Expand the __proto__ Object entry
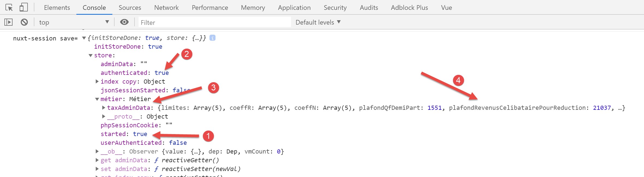 pos(104,116)
